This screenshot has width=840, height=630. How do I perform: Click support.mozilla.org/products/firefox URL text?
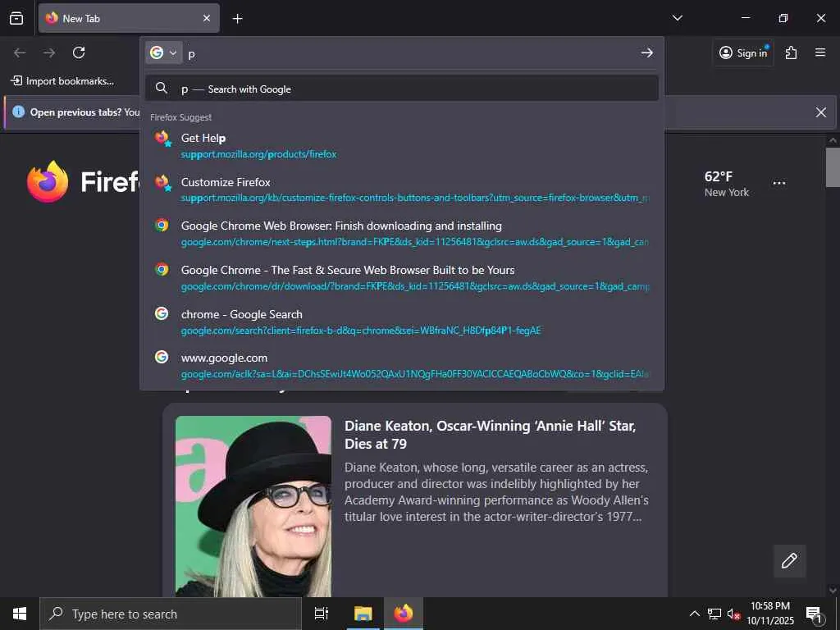[258, 154]
